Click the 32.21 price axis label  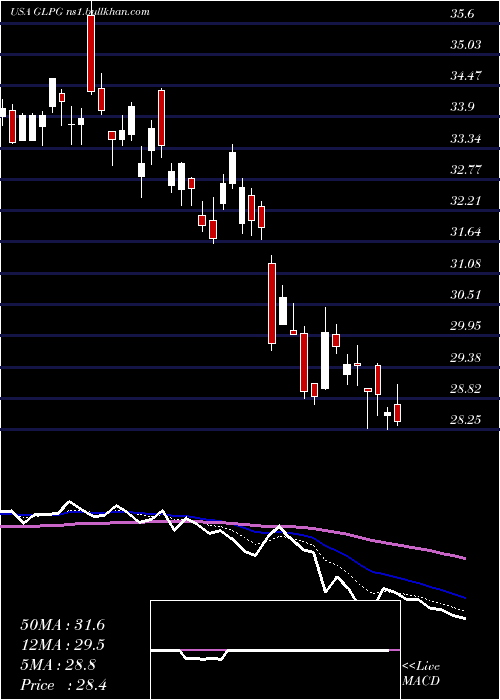pyautogui.click(x=467, y=201)
